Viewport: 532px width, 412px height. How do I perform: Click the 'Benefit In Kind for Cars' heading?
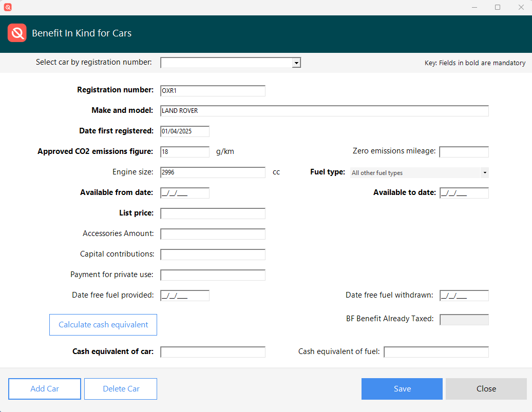point(82,33)
